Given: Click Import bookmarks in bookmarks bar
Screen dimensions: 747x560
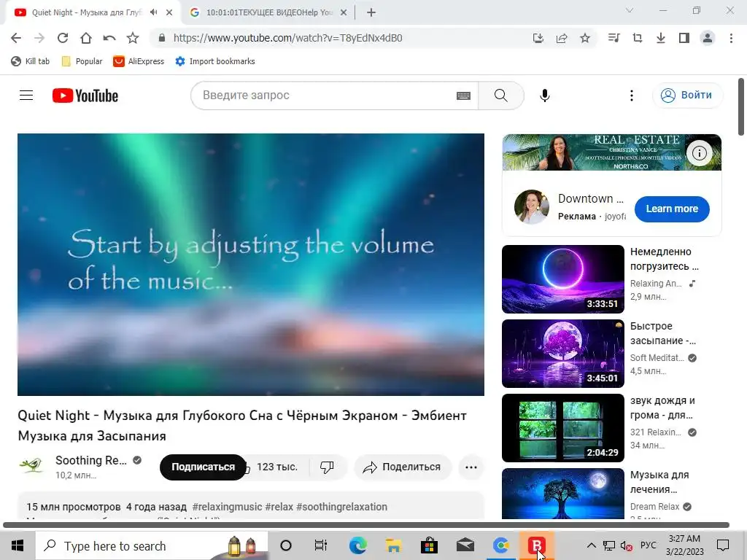Looking at the screenshot, I should [x=215, y=61].
